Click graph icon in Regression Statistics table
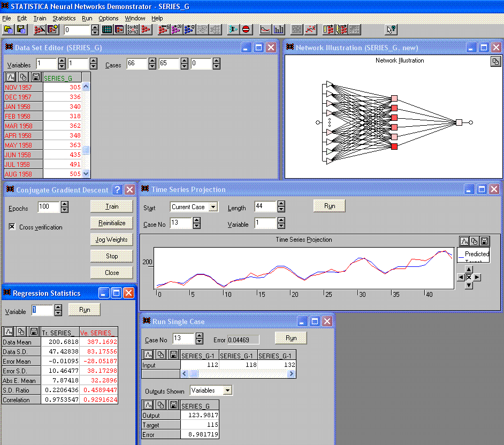This screenshot has height=445, width=504. tap(9, 331)
